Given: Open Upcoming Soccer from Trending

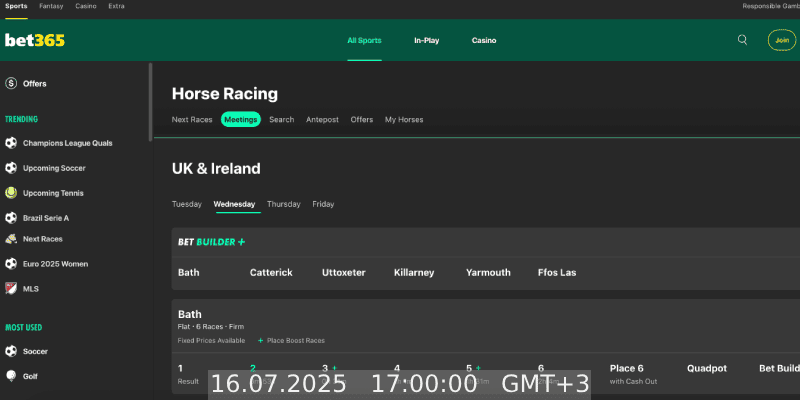Looking at the screenshot, I should click(x=54, y=168).
